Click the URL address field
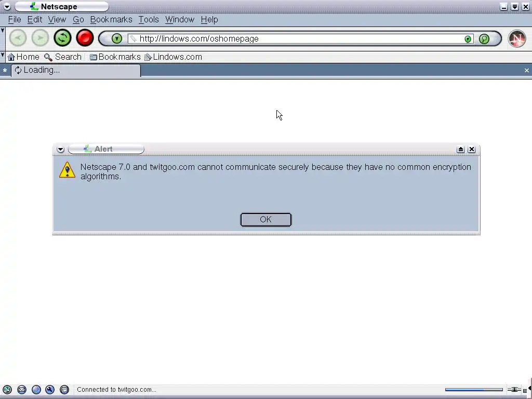The height and width of the screenshot is (399, 532). tap(301, 38)
